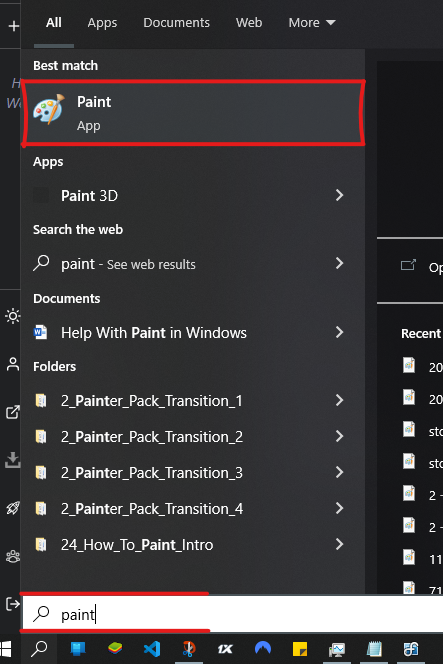Expand chevron for 24_How_To_Paint_Intro
This screenshot has height=664, width=443.
[339, 544]
